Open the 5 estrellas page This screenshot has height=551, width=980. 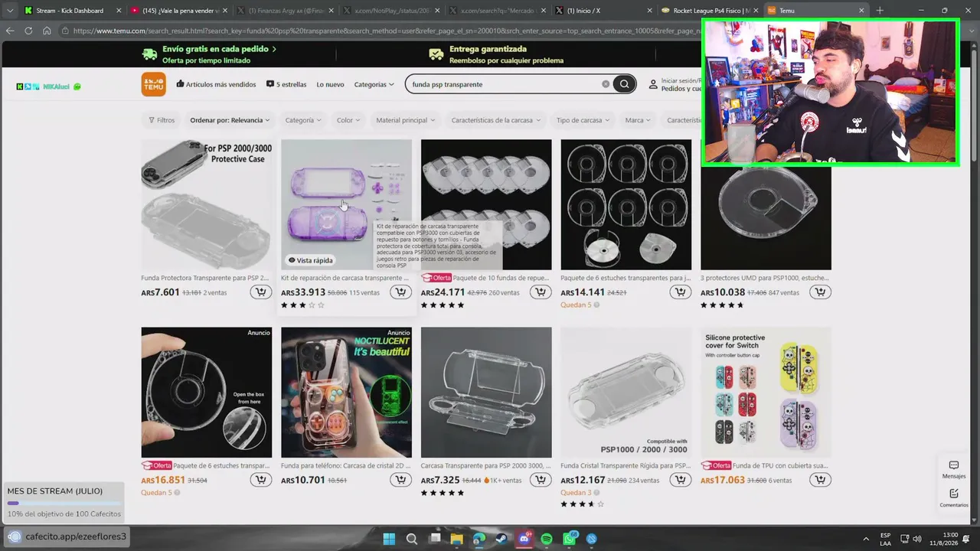coord(286,84)
